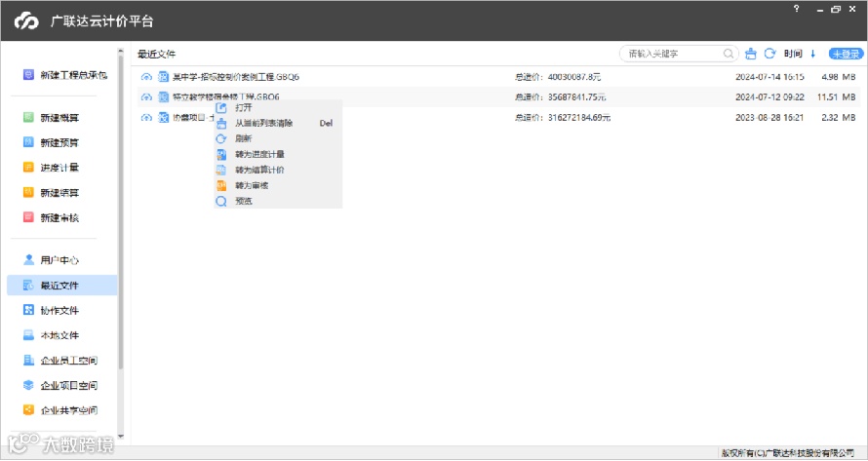Click the file type icon of 某中学 project
Viewport: 868px width, 461px height.
pyautogui.click(x=163, y=77)
